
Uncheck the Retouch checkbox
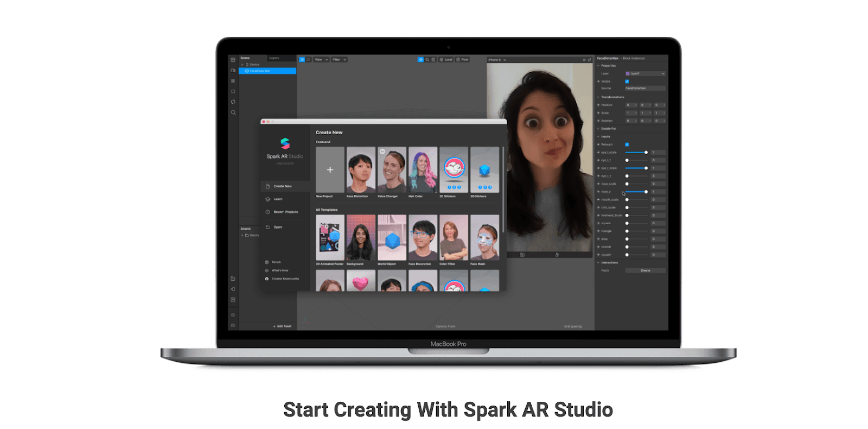click(627, 144)
